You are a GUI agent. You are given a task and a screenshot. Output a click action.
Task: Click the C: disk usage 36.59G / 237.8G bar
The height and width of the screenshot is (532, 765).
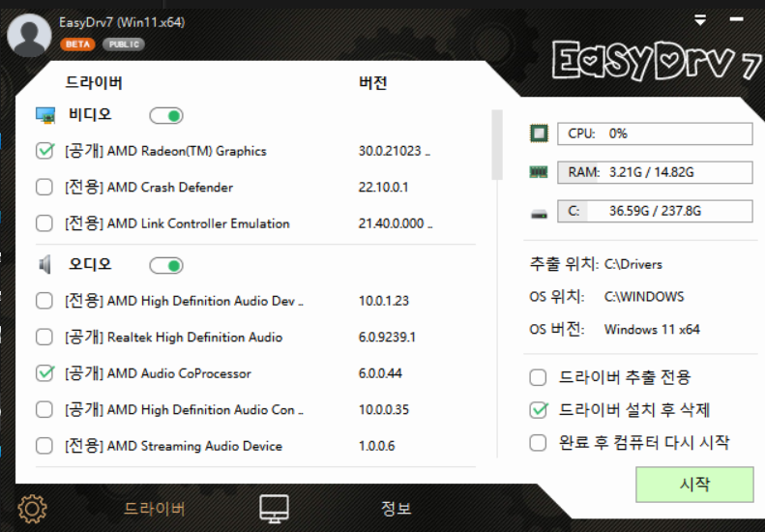(655, 211)
